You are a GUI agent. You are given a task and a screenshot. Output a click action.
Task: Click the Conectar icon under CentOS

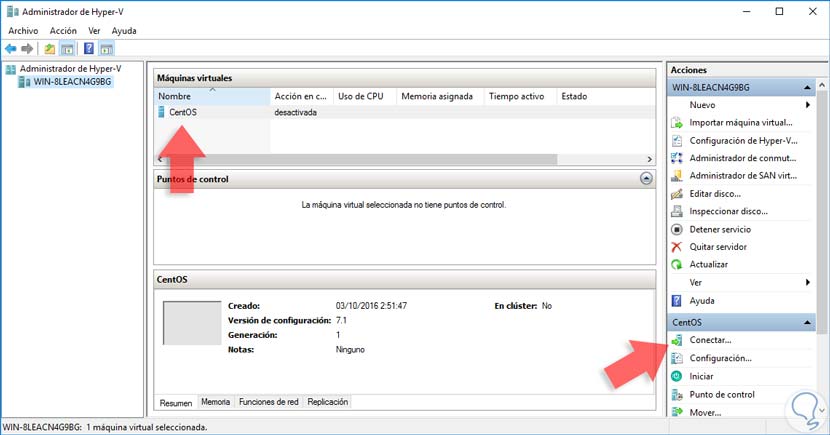tap(676, 340)
